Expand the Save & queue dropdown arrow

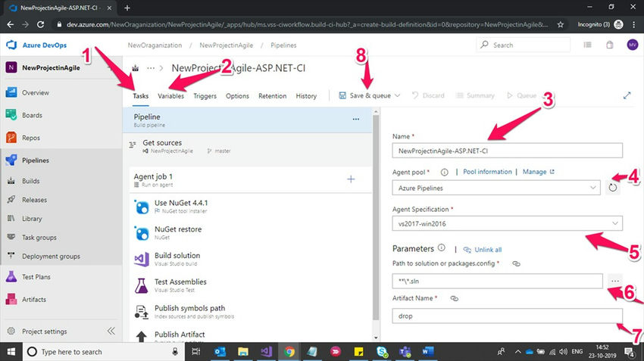tap(397, 95)
